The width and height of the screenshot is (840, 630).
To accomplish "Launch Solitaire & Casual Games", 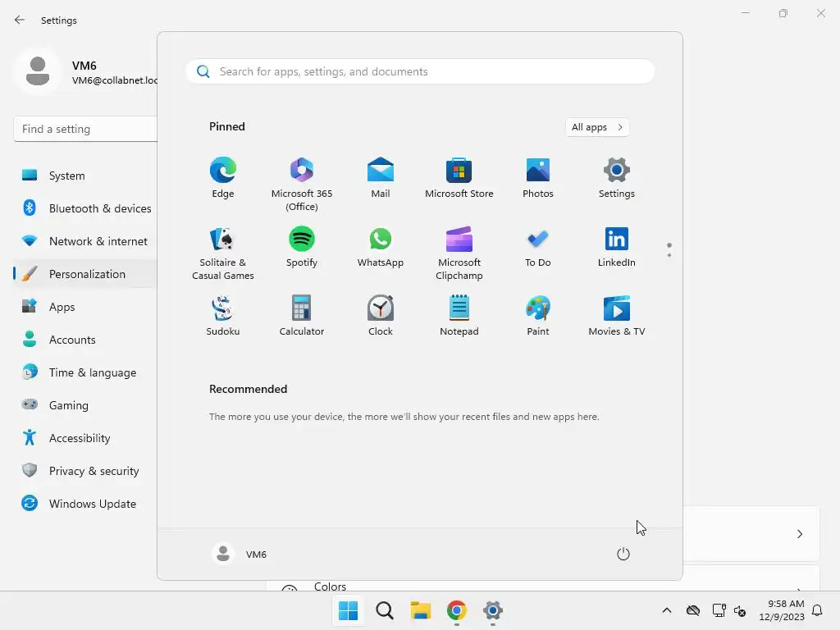I will coord(223,253).
